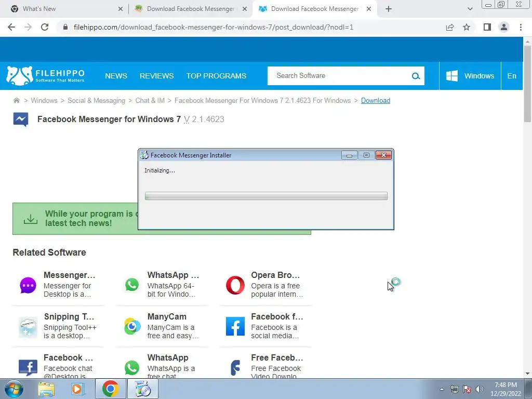Open the TOP PROGRAMS menu item

click(216, 76)
